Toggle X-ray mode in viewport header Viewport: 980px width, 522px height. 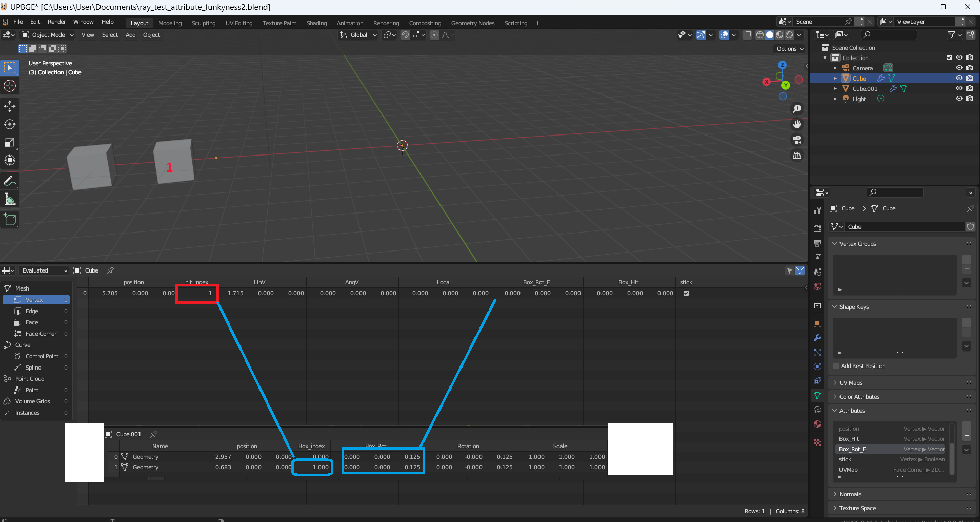click(x=747, y=35)
